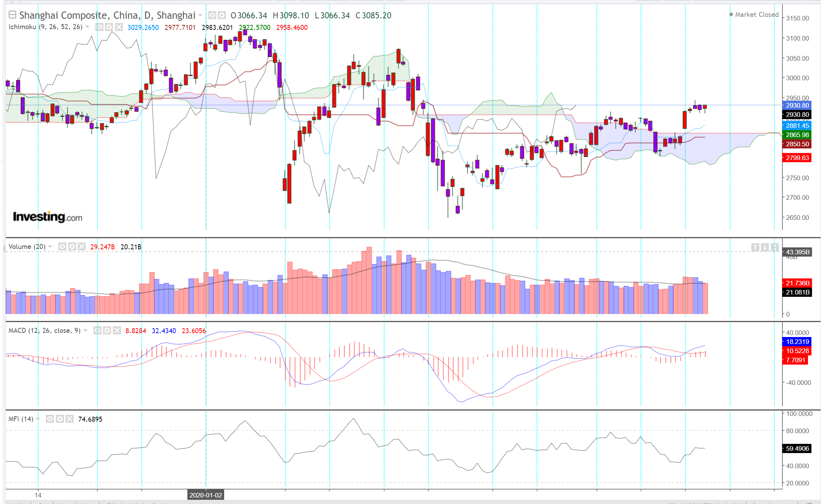Remove the MFI indicator
821x504 pixels.
point(69,419)
